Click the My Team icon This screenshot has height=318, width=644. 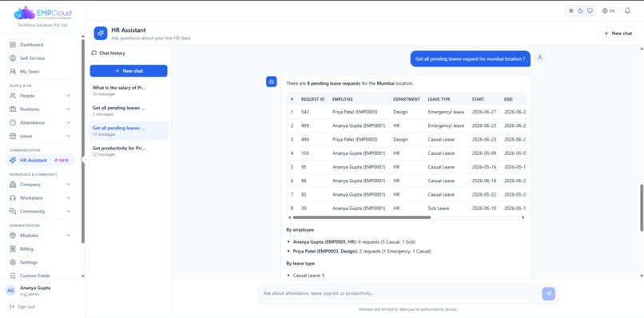13,71
